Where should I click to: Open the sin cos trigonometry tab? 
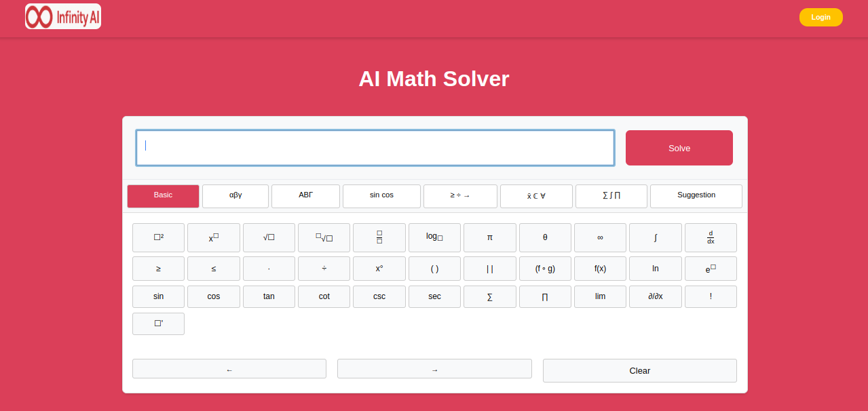pyautogui.click(x=381, y=196)
